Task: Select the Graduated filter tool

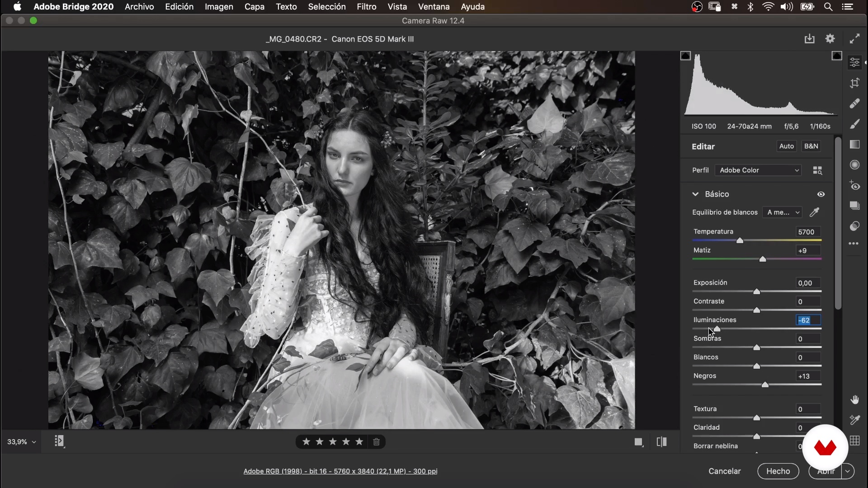Action: click(x=854, y=145)
